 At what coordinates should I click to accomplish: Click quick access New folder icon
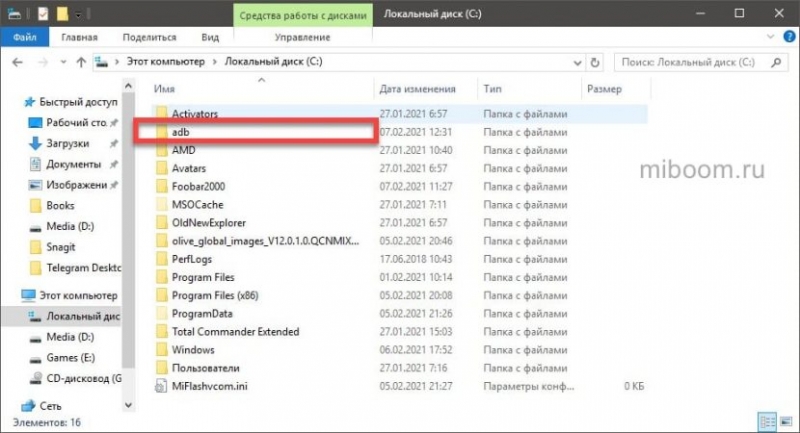pyautogui.click(x=62, y=14)
